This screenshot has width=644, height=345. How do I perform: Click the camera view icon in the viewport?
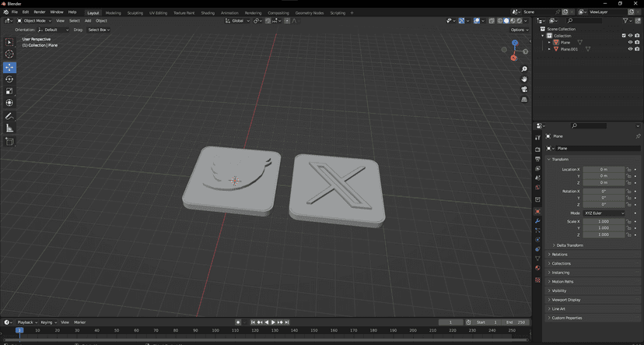(x=524, y=89)
